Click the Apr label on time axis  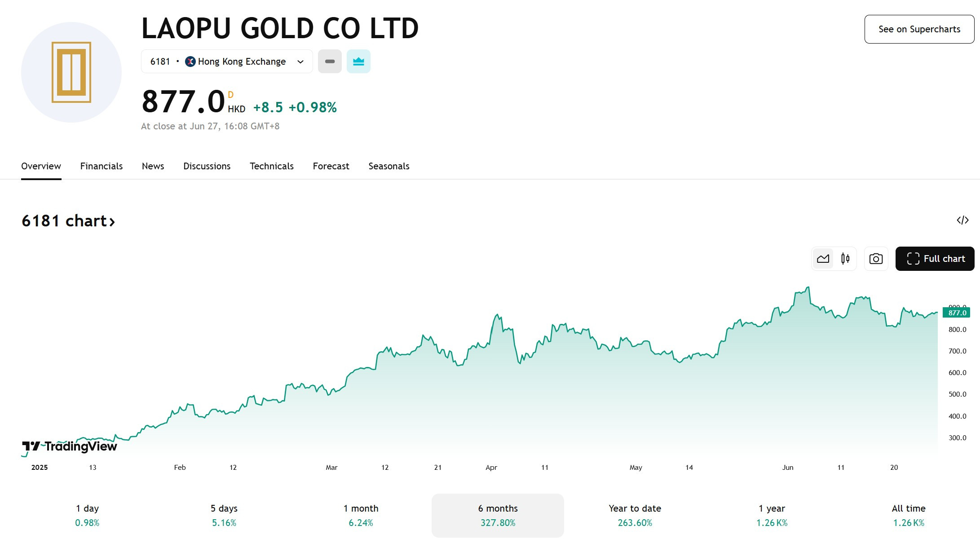(x=491, y=468)
